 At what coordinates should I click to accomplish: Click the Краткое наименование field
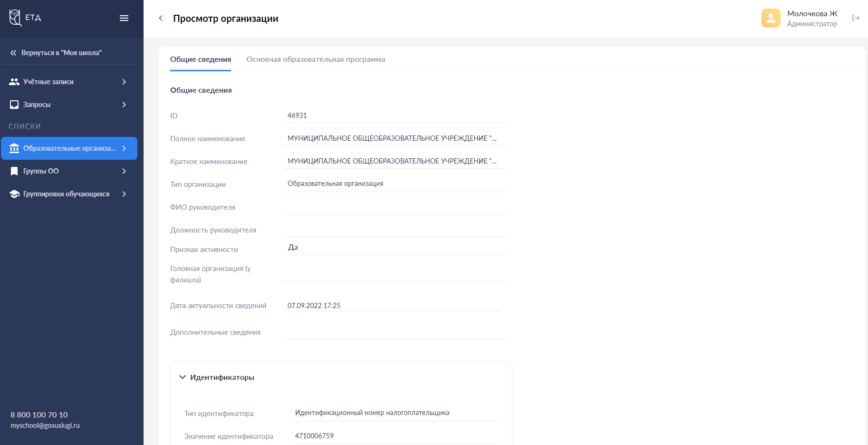point(395,161)
